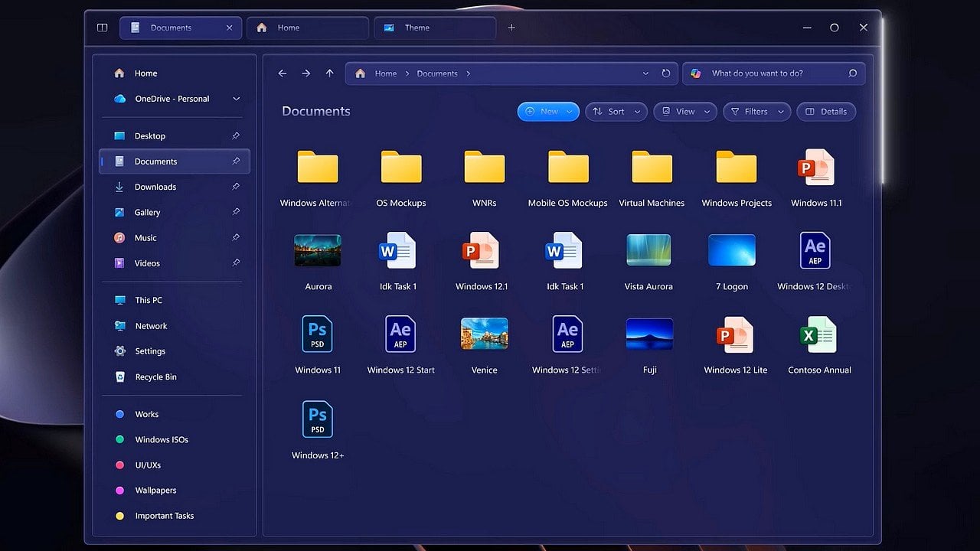This screenshot has height=551, width=980.
Task: Click the Copilot icon in the search box
Action: [x=696, y=73]
